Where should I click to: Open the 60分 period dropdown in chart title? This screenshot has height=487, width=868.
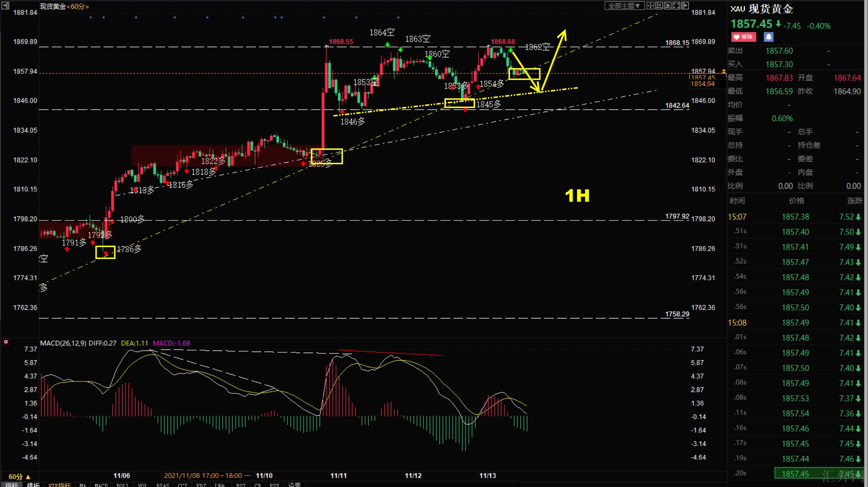[77, 6]
